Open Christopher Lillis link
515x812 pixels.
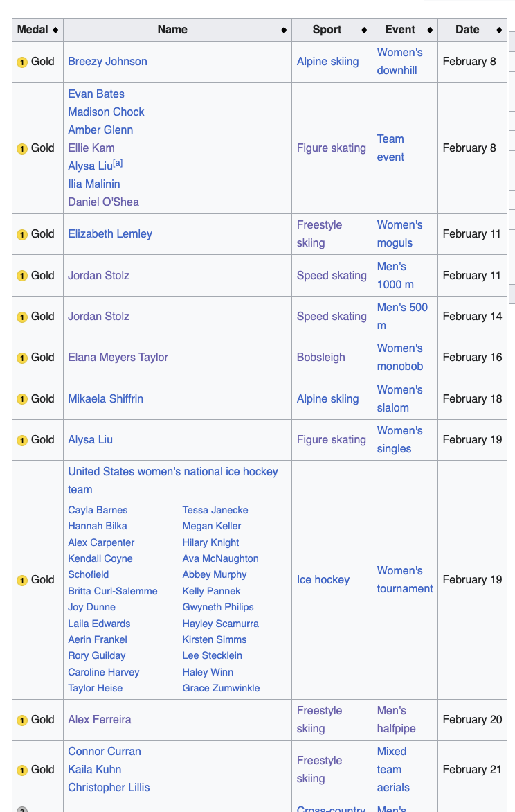click(109, 788)
